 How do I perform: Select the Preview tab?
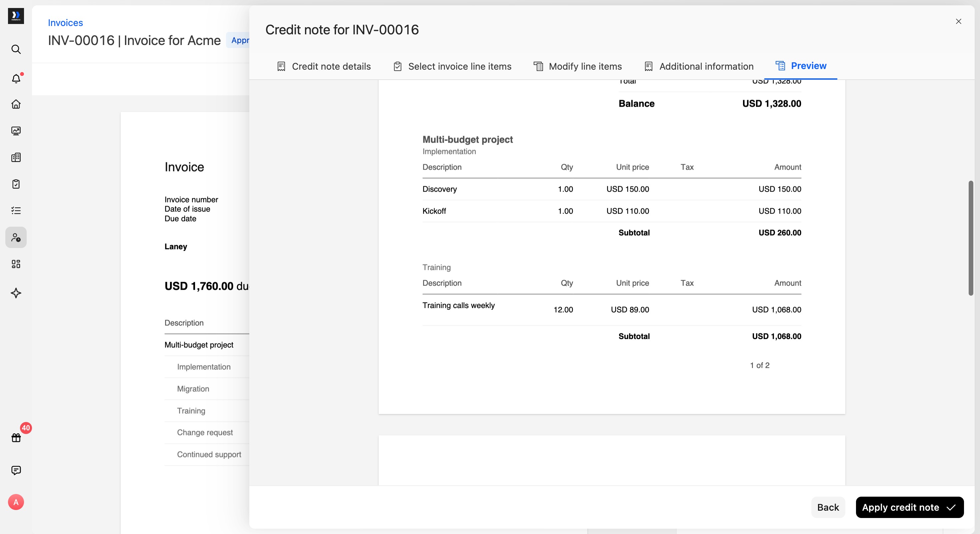pos(801,66)
